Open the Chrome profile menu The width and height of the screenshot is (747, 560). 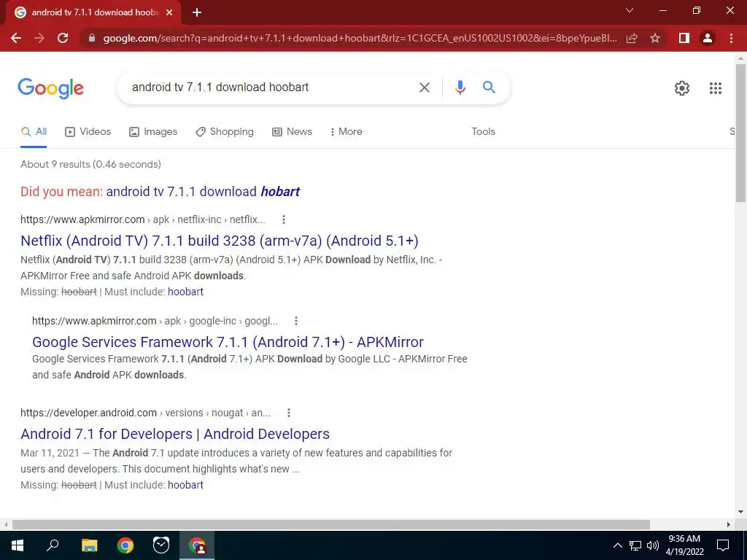click(708, 38)
